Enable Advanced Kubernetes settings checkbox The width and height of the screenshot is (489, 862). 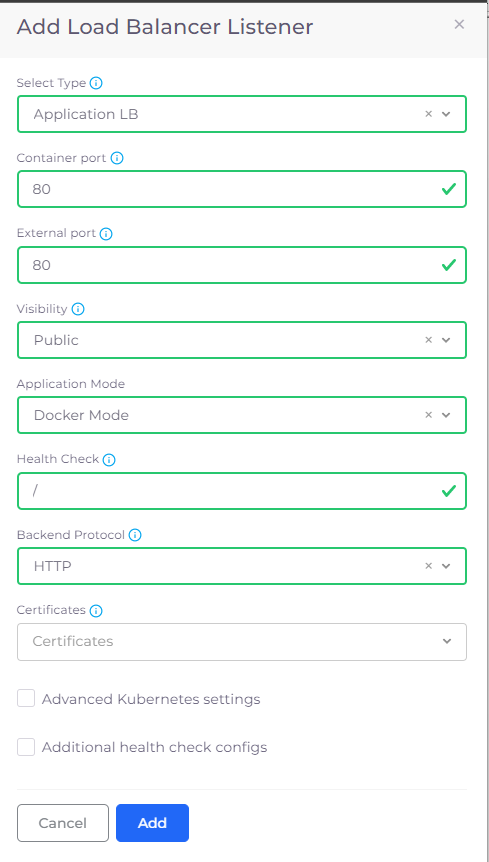(26, 699)
